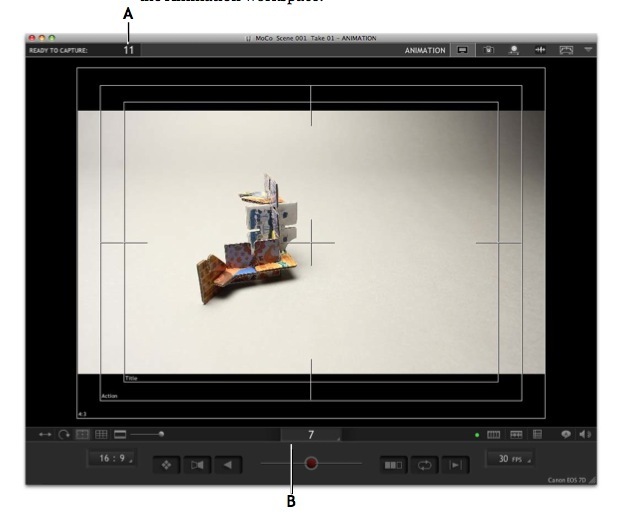Image resolution: width=639 pixels, height=522 pixels.
Task: Click the Title safe-area label
Action: 131,378
